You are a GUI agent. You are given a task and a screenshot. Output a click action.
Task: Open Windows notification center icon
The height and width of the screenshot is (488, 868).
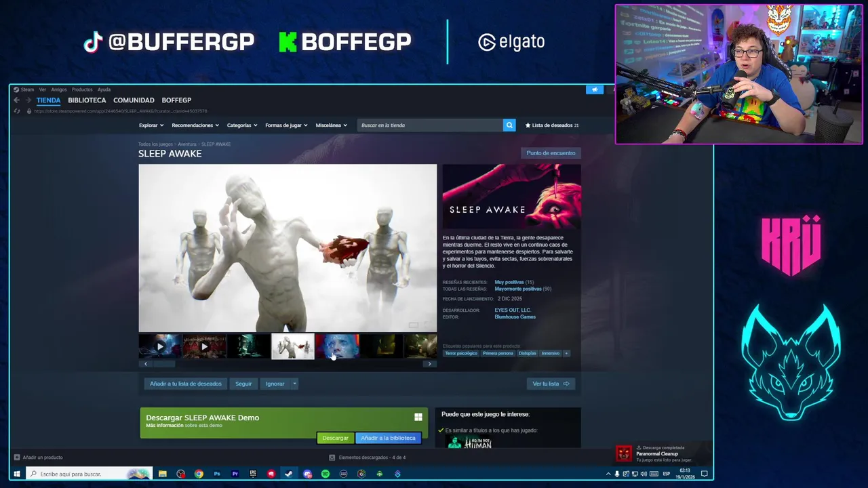coord(704,474)
